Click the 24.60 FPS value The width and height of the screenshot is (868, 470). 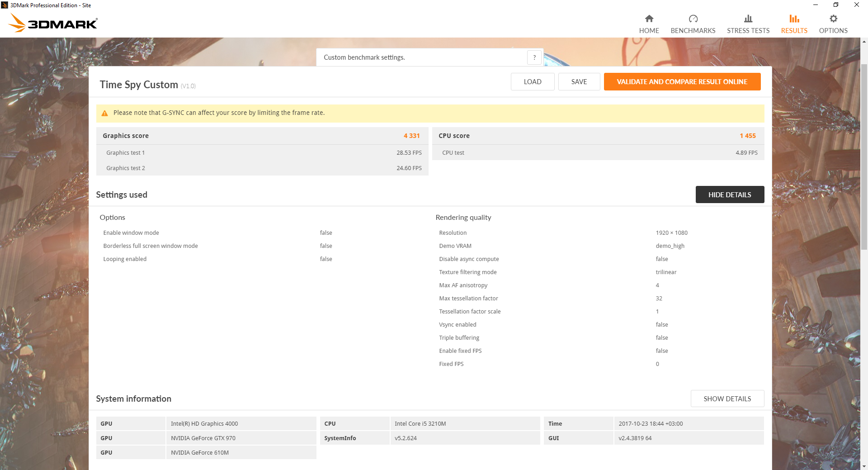(x=409, y=168)
